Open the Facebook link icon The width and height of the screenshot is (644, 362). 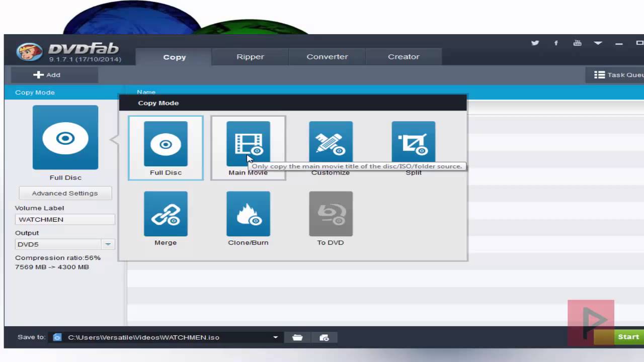[x=556, y=43]
